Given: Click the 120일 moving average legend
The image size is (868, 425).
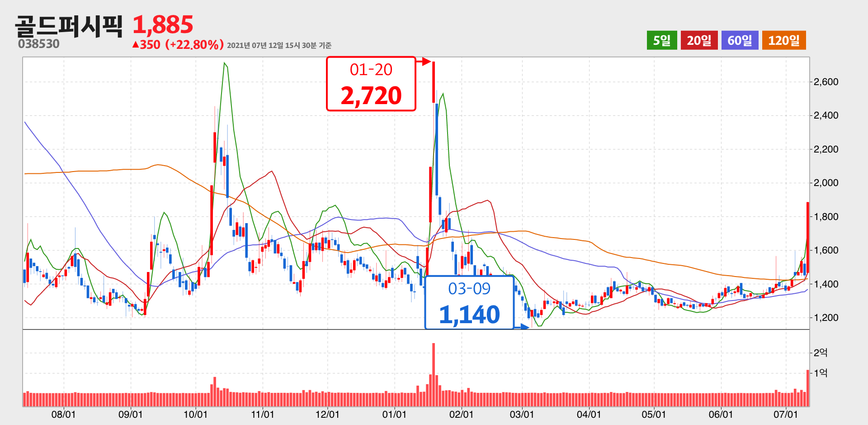Looking at the screenshot, I should click(x=784, y=40).
